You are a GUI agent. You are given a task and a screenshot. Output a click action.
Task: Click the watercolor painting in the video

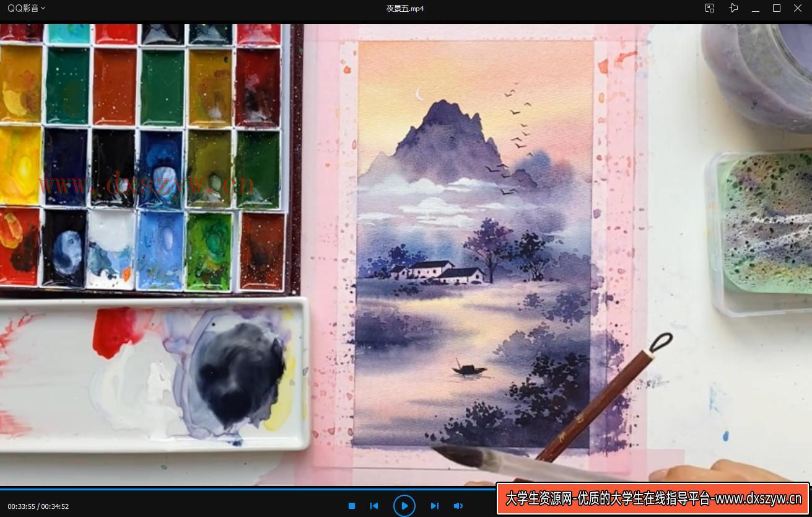click(x=474, y=244)
